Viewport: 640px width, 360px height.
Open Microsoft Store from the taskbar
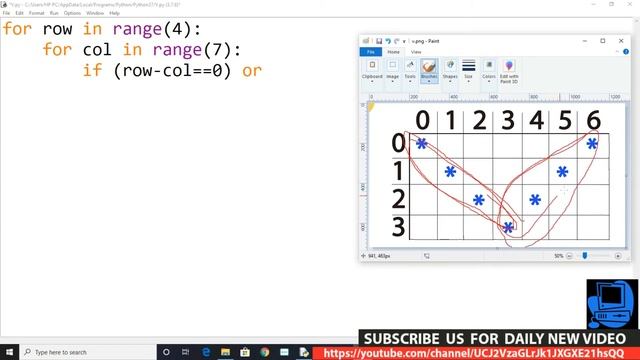[x=245, y=352]
